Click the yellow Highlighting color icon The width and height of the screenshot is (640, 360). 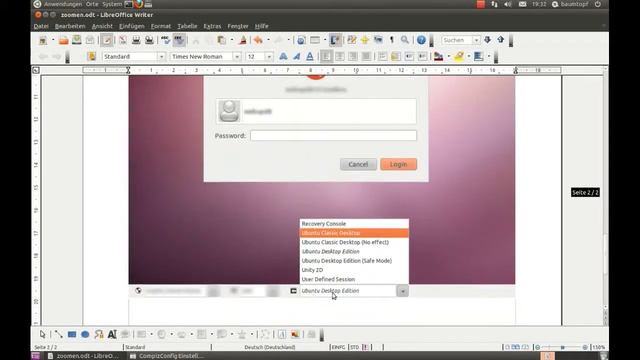tap(459, 56)
